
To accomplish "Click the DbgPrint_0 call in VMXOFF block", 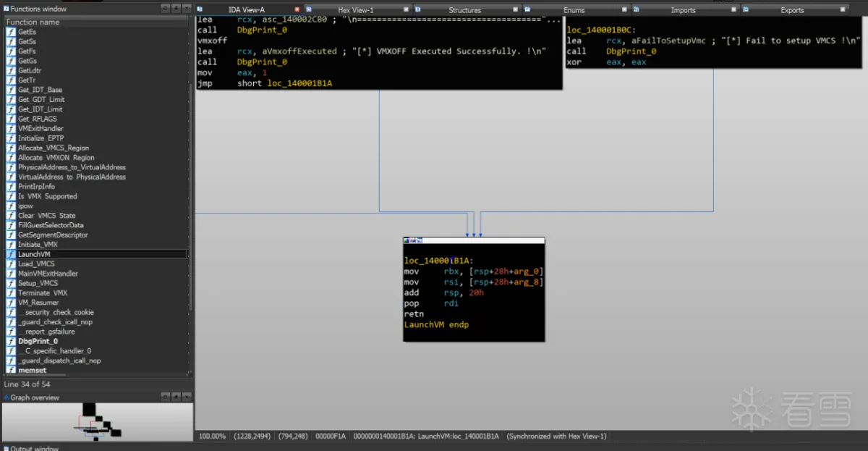I will click(x=262, y=62).
